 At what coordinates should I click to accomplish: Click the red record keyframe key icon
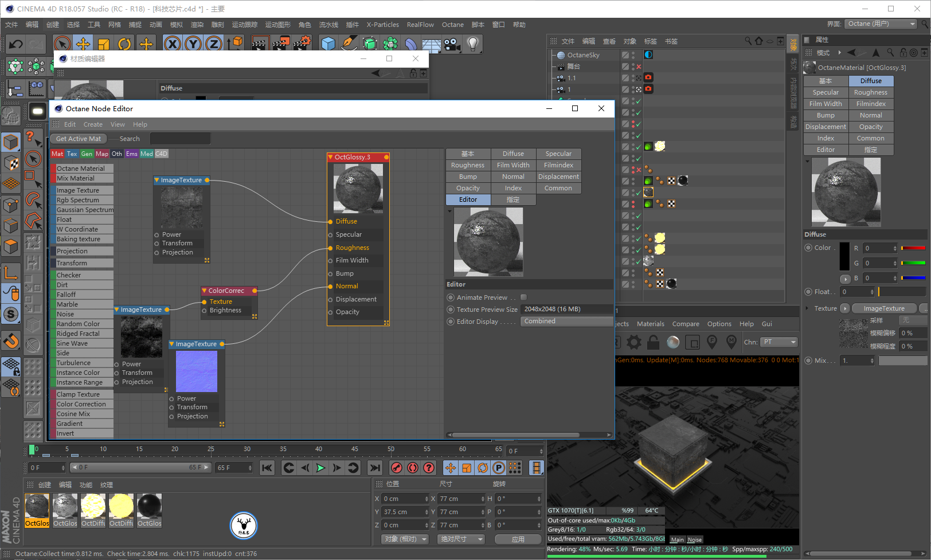click(396, 468)
